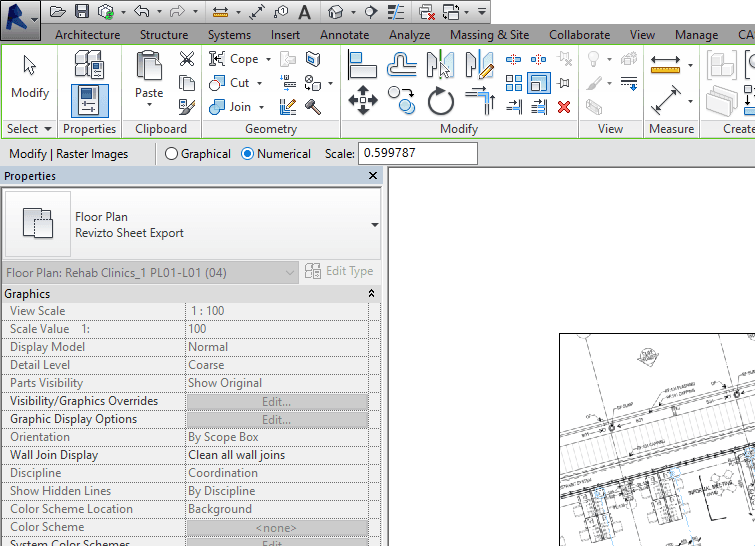The height and width of the screenshot is (546, 755).
Task: Save the project with the floppy disk icon
Action: click(82, 12)
